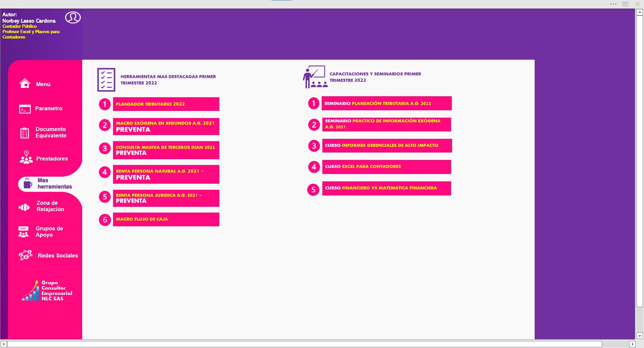Select the Mas herramientas sidebar tab
Image resolution: width=644 pixels, height=348 pixels.
pos(55,183)
